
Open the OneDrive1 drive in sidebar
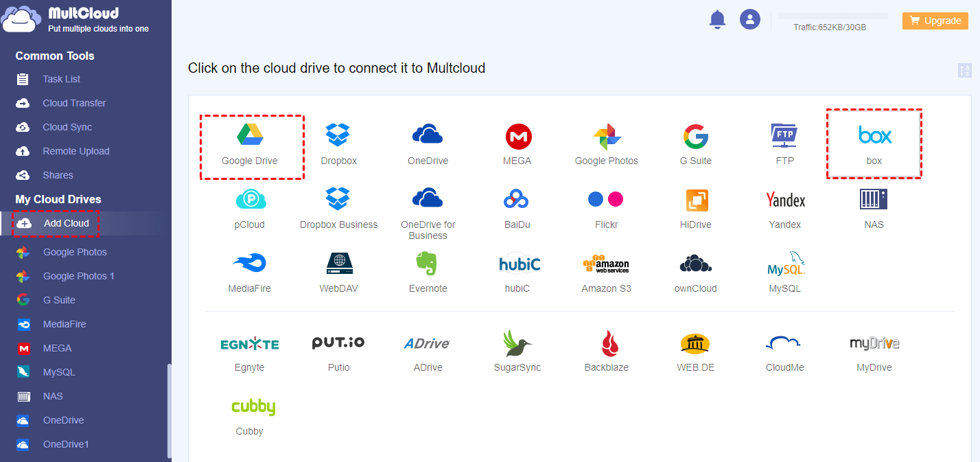tap(66, 444)
